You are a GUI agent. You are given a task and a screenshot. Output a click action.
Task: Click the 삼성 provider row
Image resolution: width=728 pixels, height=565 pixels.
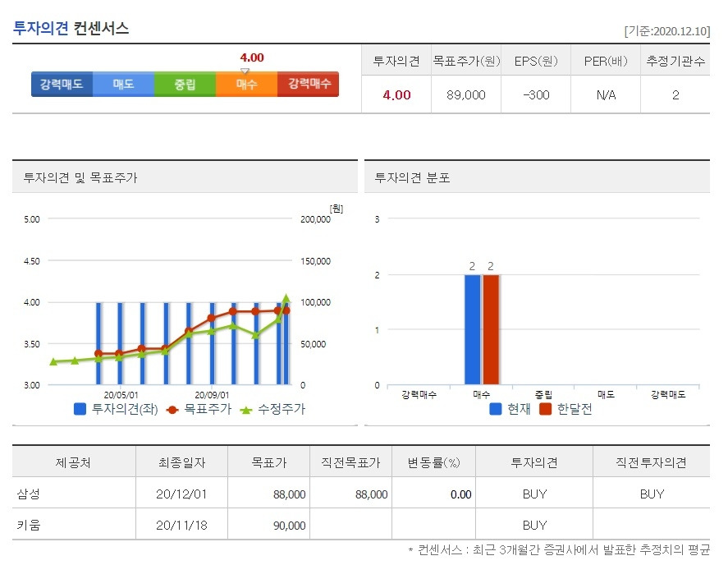pyautogui.click(x=361, y=493)
